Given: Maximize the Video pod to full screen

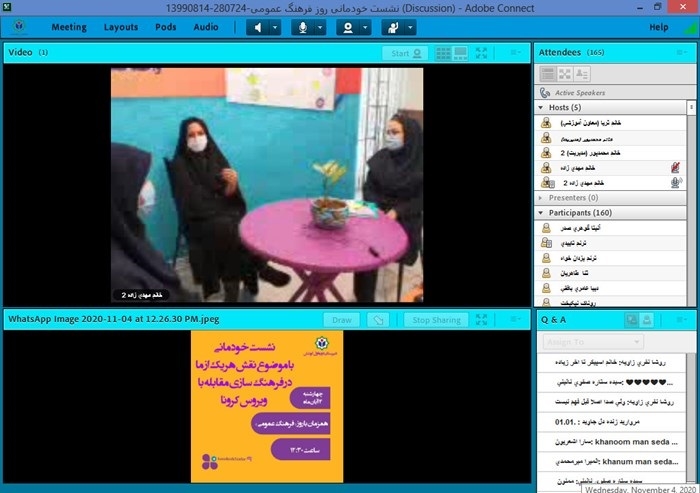Looking at the screenshot, I should 481,53.
